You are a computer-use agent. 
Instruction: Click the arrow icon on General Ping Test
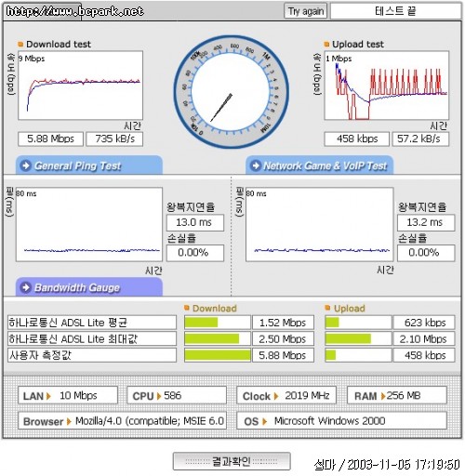pyautogui.click(x=25, y=165)
